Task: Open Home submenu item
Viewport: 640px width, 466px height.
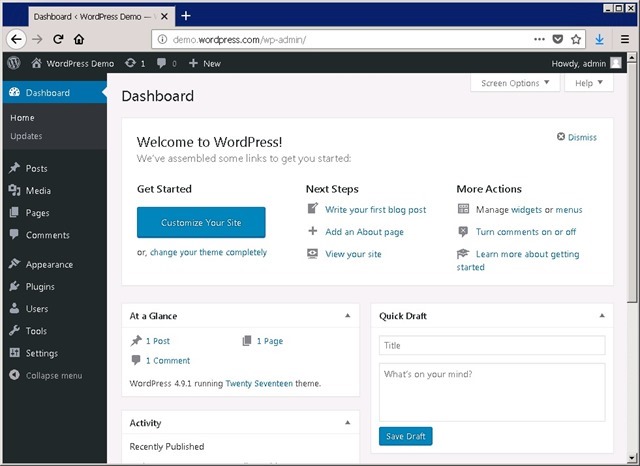Action: pos(22,118)
